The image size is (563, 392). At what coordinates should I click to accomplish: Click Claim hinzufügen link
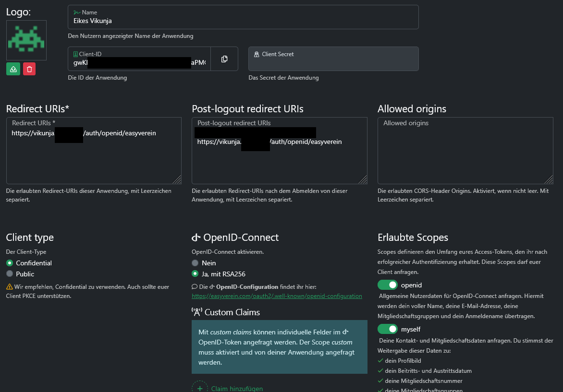pyautogui.click(x=237, y=389)
